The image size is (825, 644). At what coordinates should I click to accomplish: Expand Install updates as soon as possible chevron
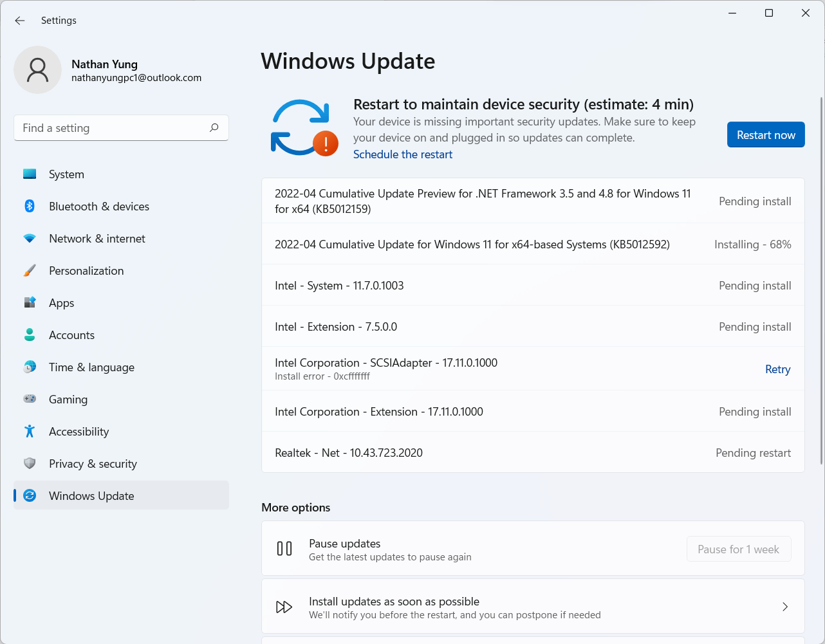(x=785, y=607)
